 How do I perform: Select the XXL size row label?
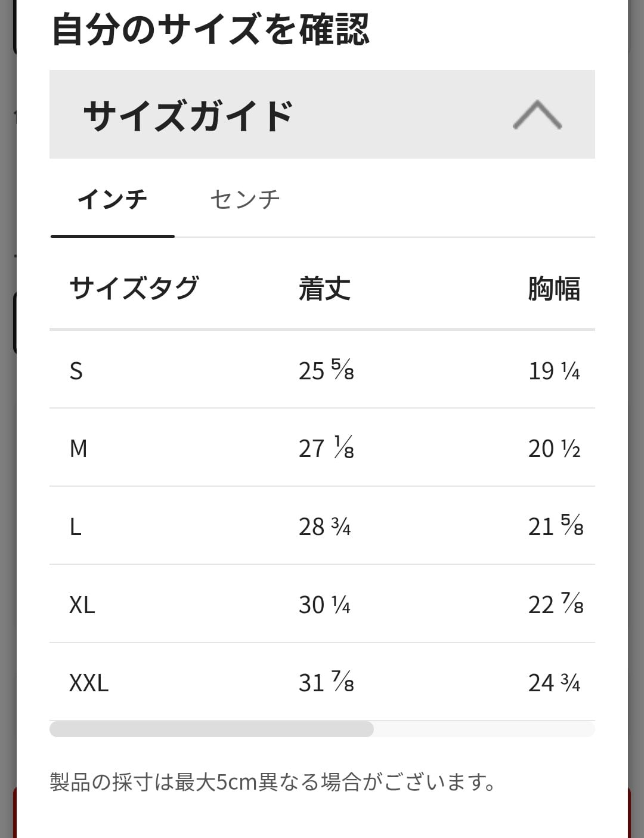(89, 683)
